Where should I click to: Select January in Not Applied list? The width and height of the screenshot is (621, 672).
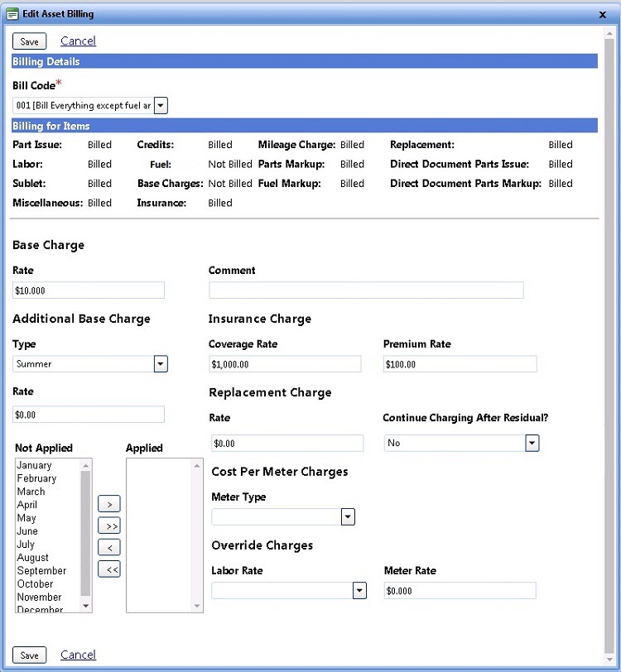click(x=34, y=465)
